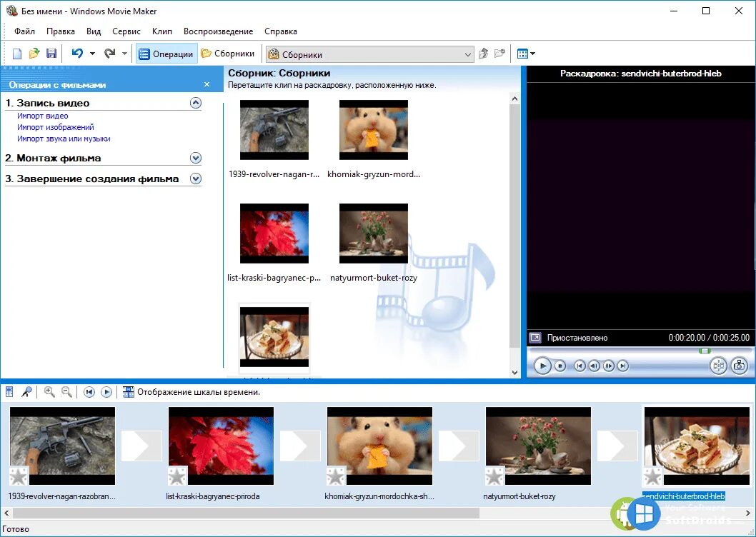Zoom in on the timeline

(49, 392)
